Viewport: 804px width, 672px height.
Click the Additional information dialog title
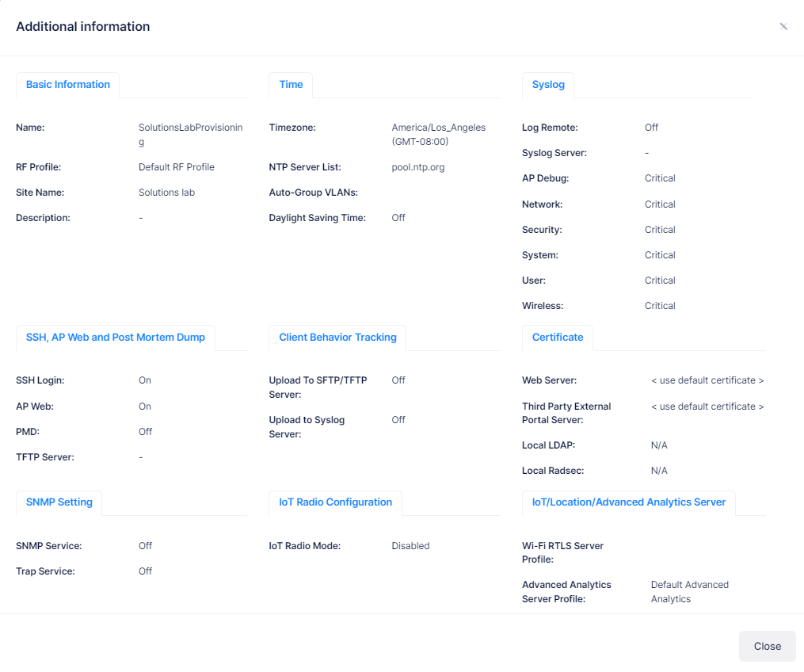tap(83, 27)
